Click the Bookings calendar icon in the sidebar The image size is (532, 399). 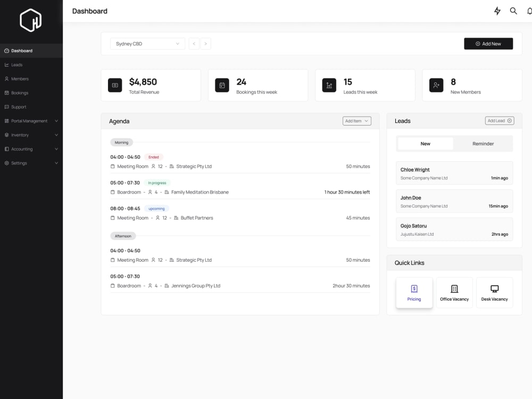pyautogui.click(x=6, y=93)
